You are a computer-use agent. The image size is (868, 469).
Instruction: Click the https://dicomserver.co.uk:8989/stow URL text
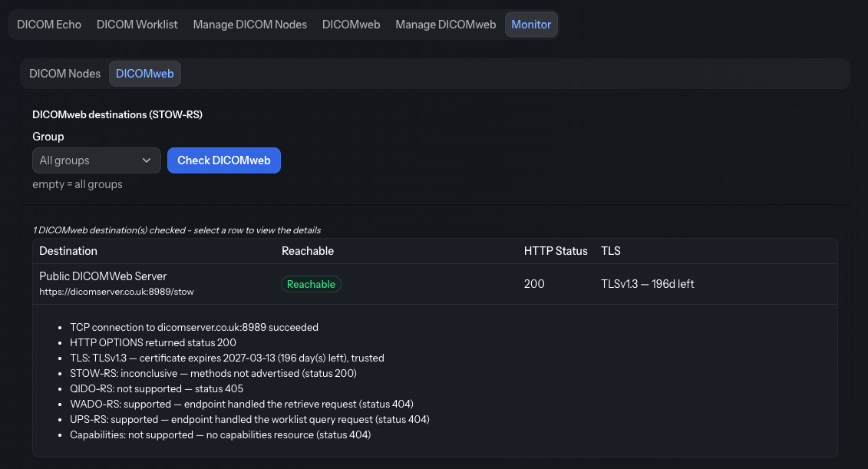[x=116, y=291]
